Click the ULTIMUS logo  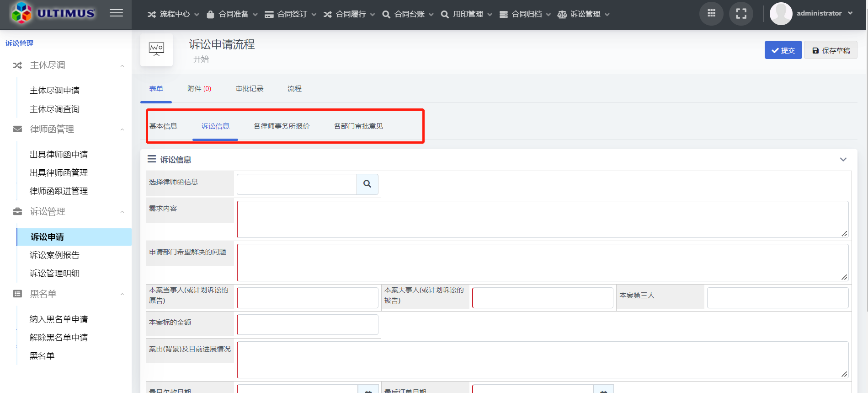tap(53, 13)
